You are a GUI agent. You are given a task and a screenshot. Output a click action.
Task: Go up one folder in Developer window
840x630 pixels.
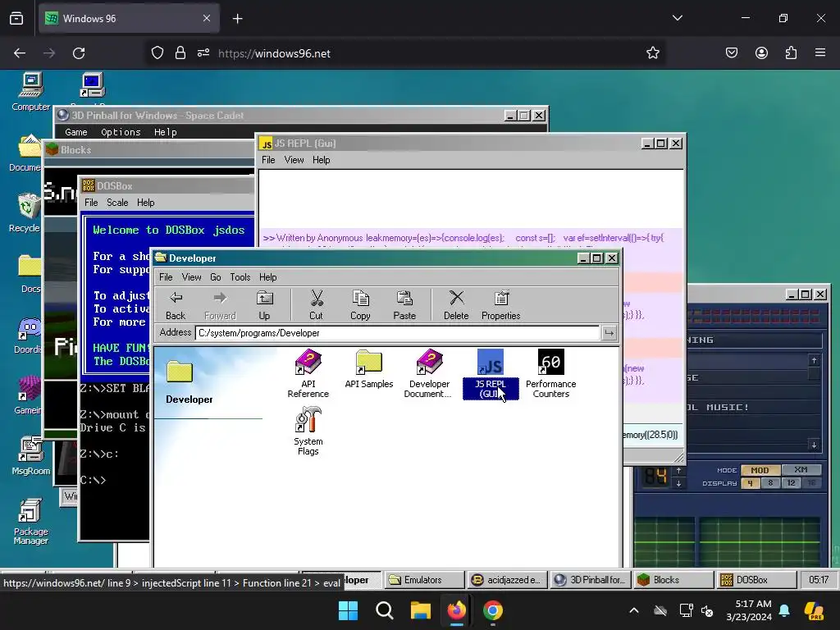point(264,305)
